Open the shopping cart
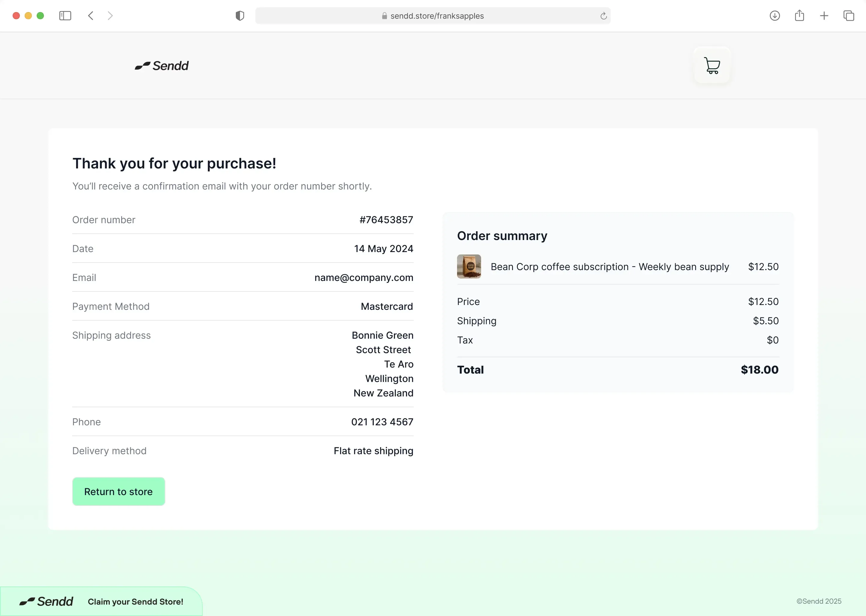866x616 pixels. click(712, 65)
